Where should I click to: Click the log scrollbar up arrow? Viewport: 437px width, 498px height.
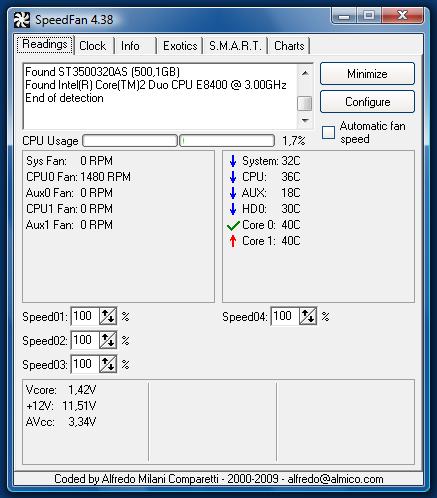pos(305,73)
